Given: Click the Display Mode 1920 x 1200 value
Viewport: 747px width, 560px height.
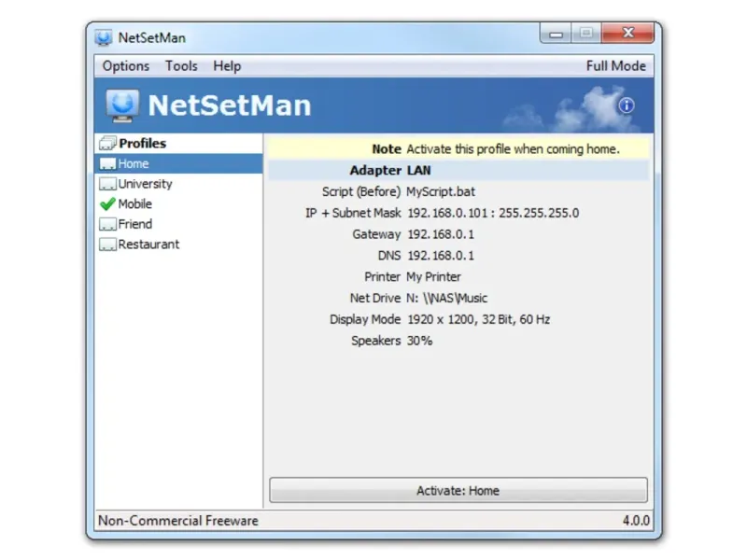Looking at the screenshot, I should point(478,319).
